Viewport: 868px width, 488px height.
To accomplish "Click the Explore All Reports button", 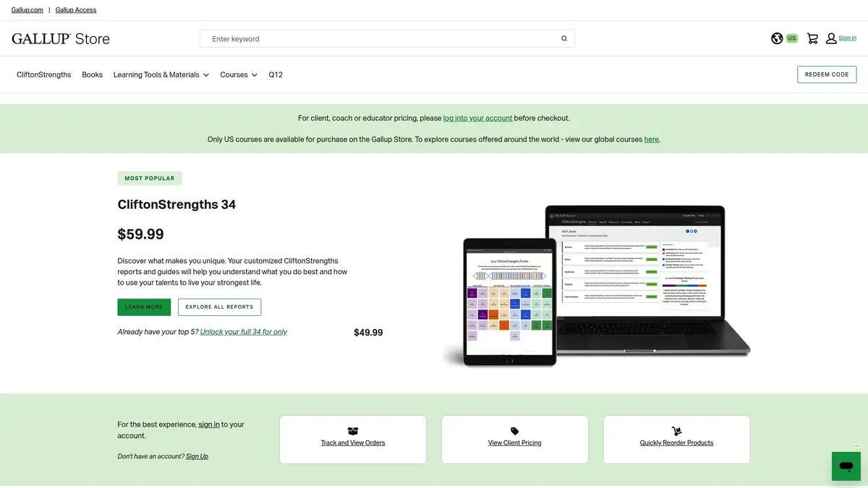I will point(219,307).
